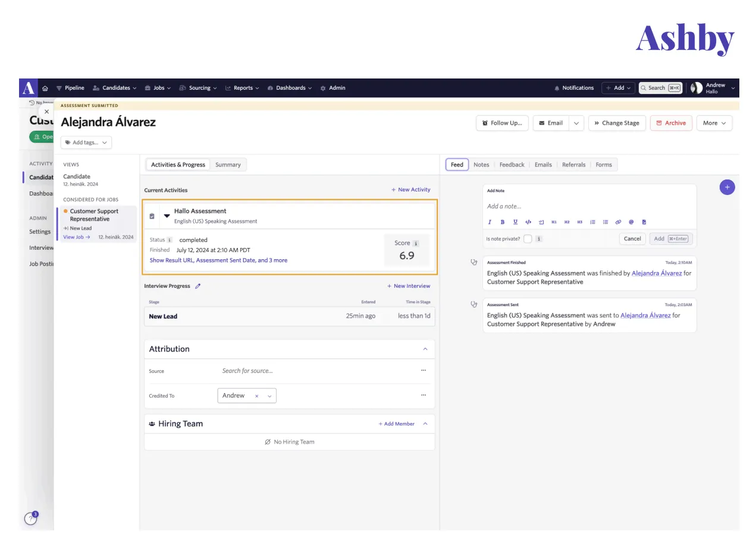Viewport: 756px width, 547px height.
Task: Insert a code block in the note
Action: click(x=528, y=222)
